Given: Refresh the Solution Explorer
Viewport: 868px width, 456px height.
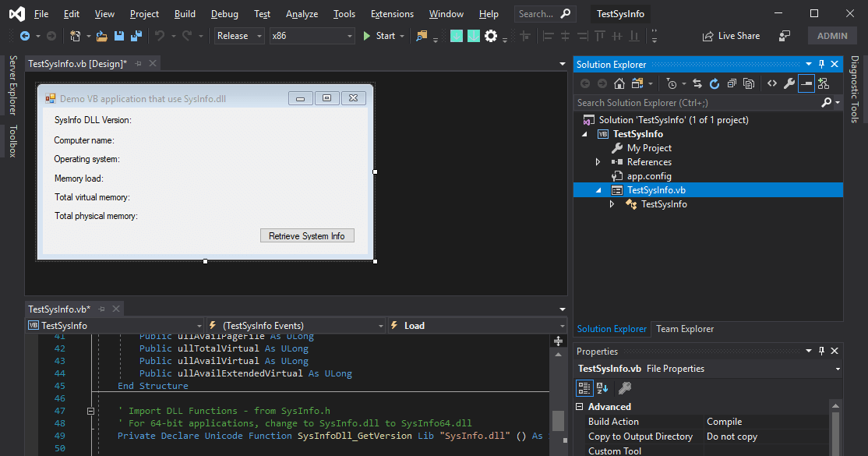Looking at the screenshot, I should 714,83.
